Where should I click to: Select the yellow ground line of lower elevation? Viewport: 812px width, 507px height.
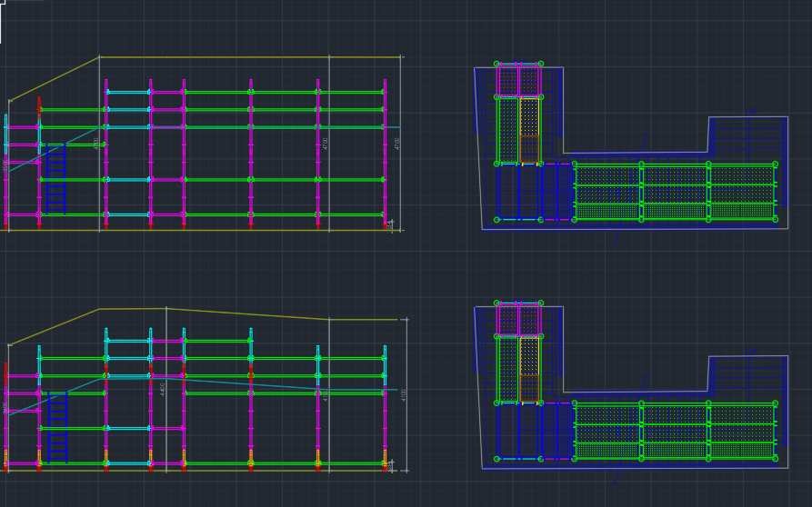[x=199, y=471]
